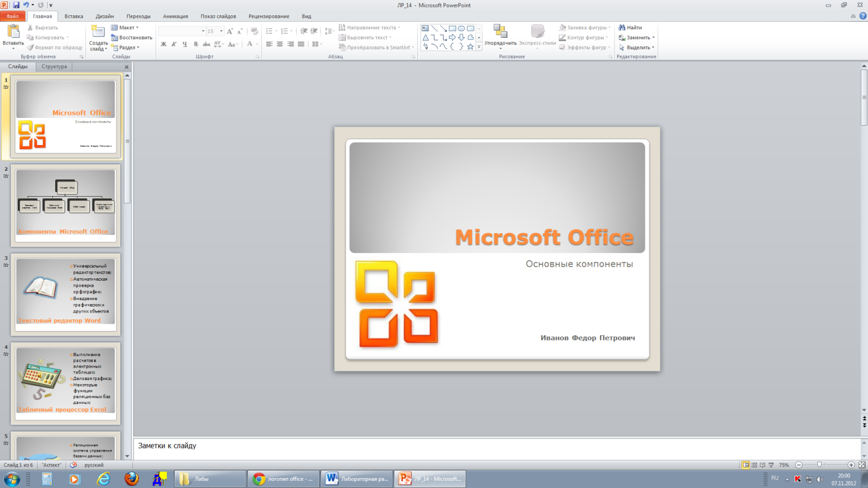
Task: Switch to the Анимация tab
Action: click(176, 16)
